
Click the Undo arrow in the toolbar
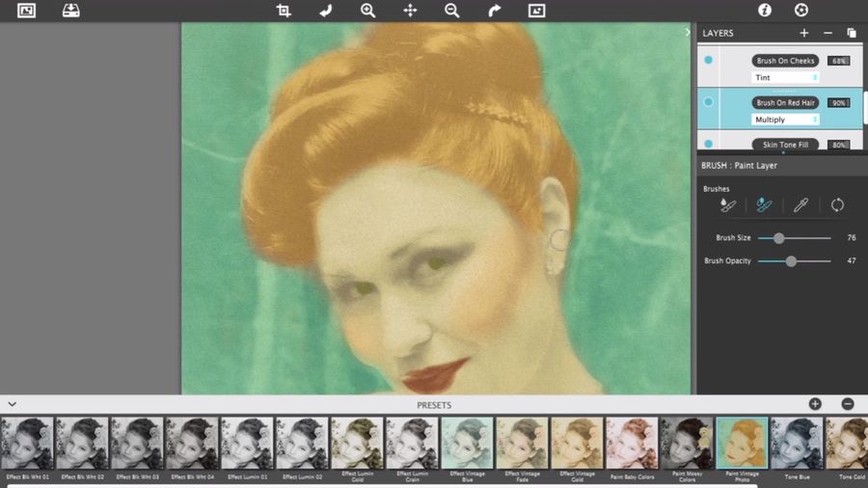(x=326, y=11)
